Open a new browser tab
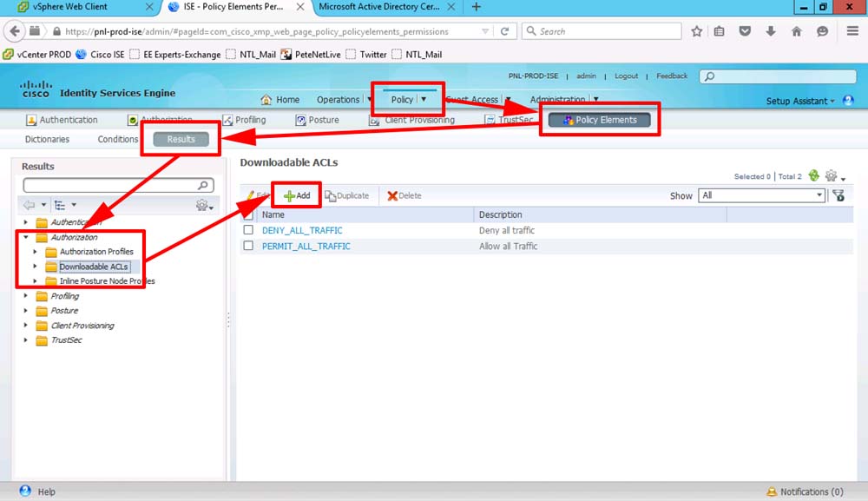 point(476,7)
